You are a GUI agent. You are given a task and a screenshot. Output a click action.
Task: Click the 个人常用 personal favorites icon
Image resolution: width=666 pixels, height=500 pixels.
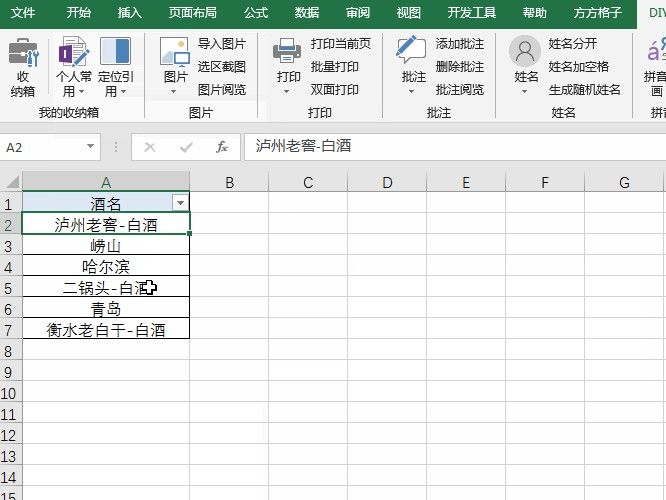73,51
